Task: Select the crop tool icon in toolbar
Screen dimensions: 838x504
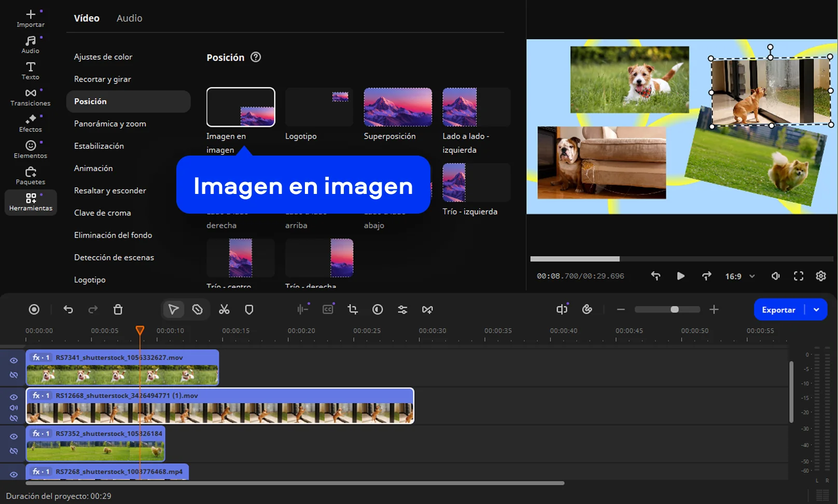Action: [353, 310]
